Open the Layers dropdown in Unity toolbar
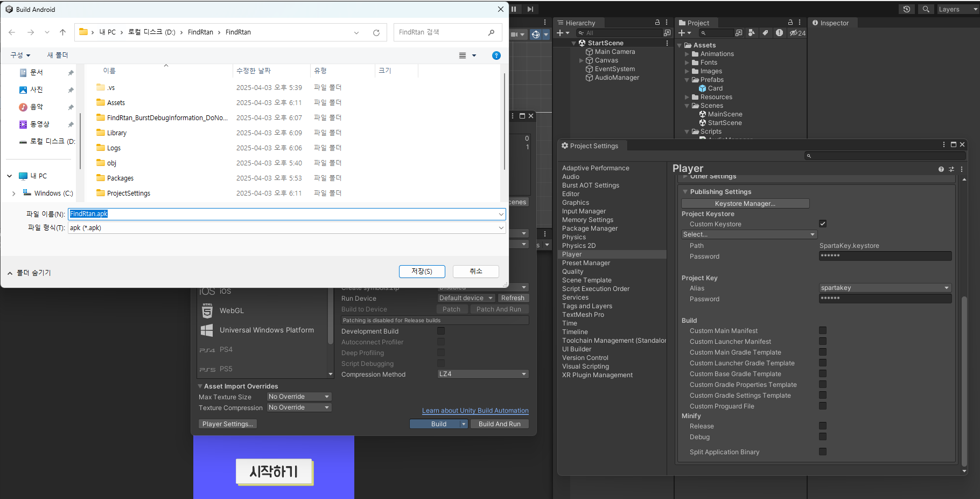 point(958,9)
